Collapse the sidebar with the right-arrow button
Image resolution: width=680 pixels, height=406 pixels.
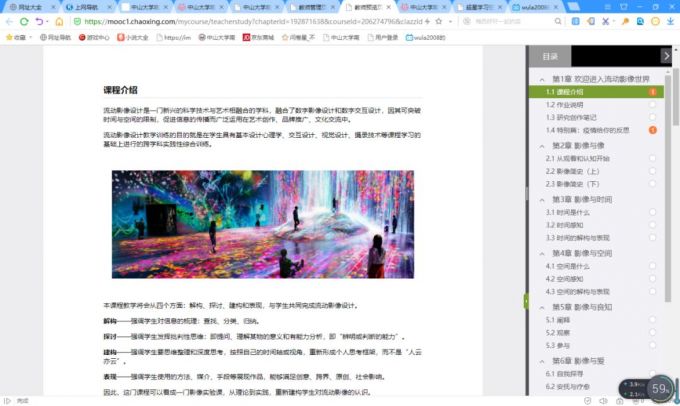(667, 56)
